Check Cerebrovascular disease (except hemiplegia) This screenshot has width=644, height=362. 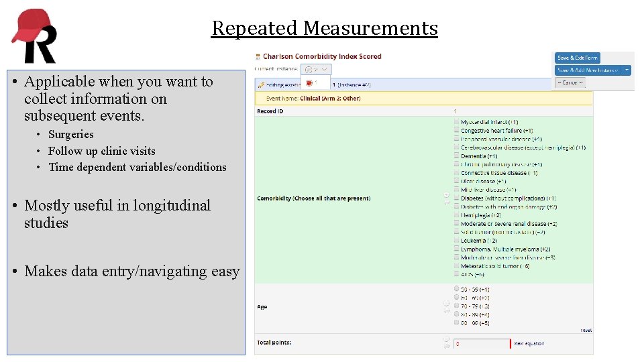point(456,147)
